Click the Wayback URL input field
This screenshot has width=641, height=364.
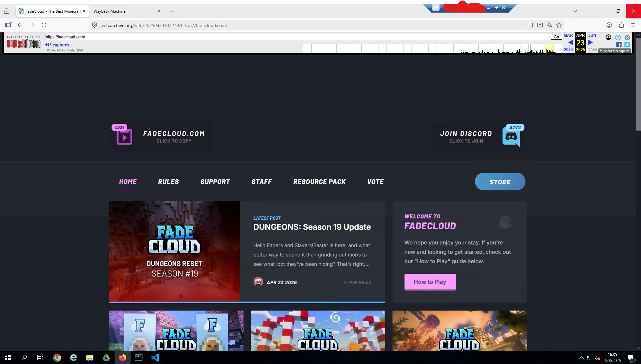297,37
